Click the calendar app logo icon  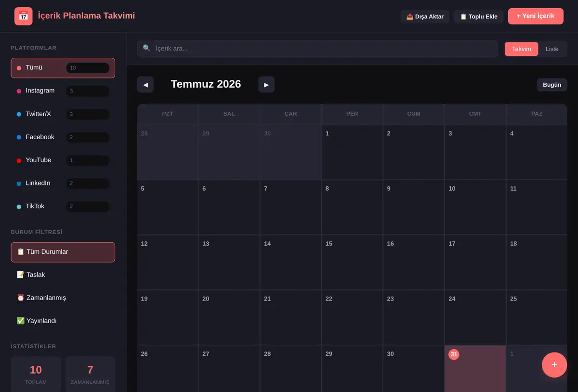[24, 16]
